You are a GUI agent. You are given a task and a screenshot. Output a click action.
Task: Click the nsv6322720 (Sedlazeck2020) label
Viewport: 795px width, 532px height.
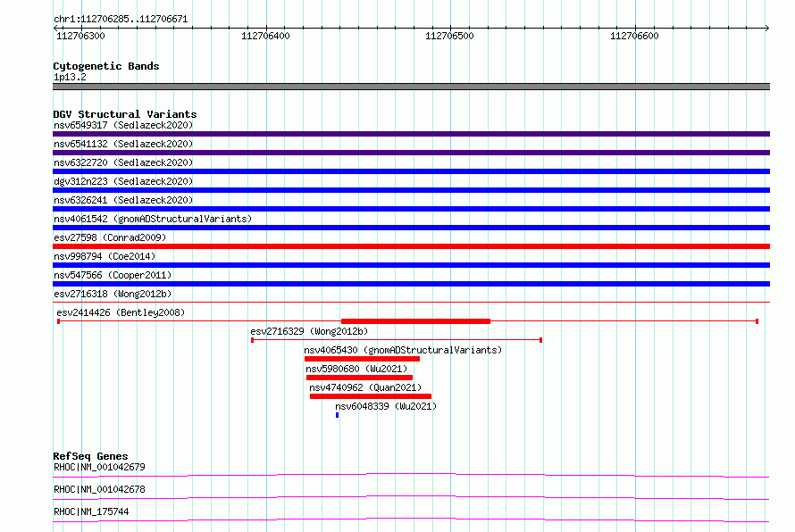123,162
